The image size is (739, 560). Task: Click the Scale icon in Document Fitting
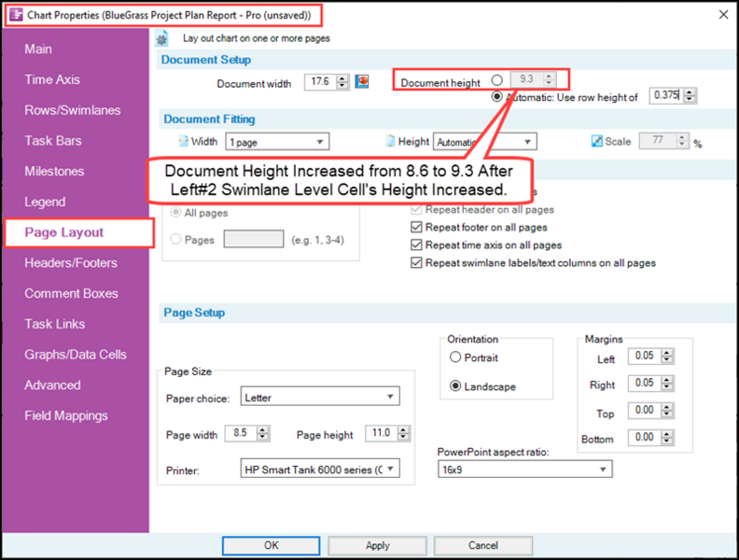pos(596,142)
